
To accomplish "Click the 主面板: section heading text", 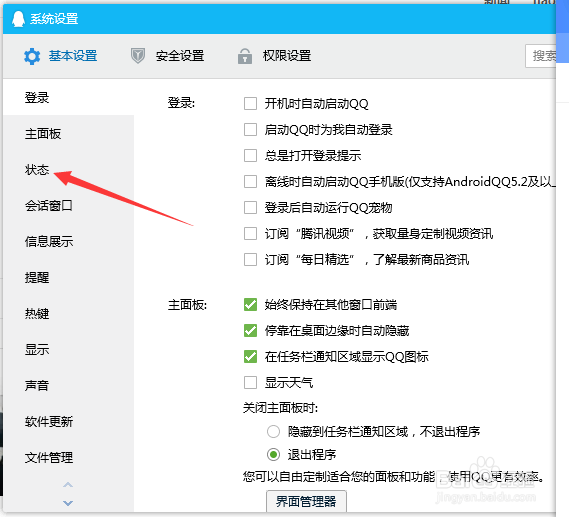I will 187,305.
